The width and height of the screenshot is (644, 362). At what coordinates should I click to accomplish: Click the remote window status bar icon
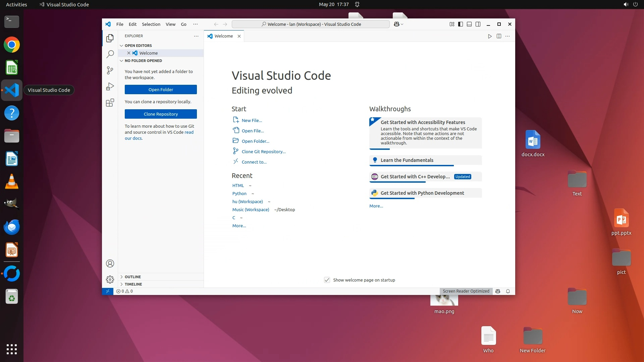tap(107, 291)
